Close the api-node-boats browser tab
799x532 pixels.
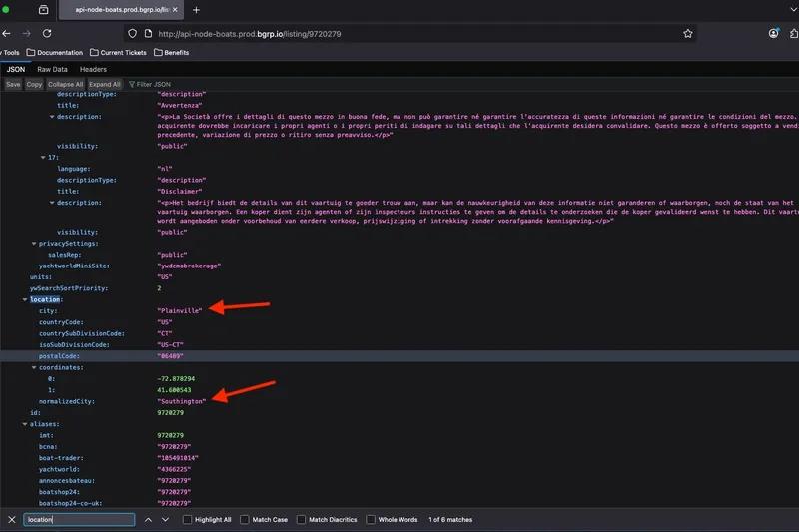174,10
